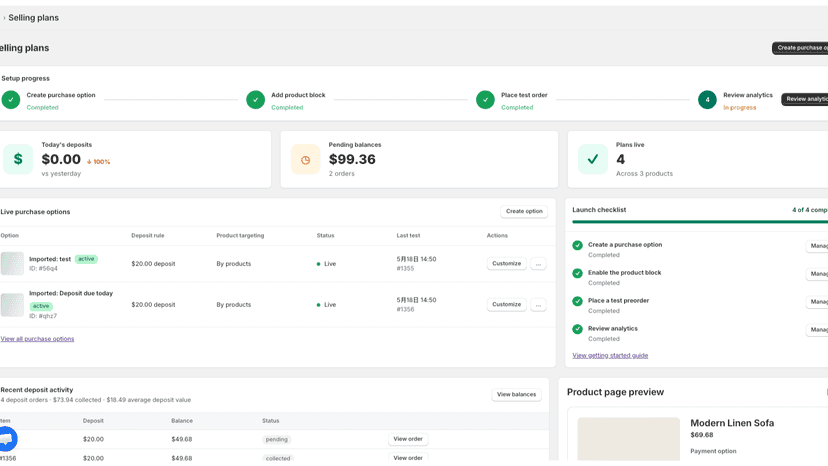Click the check icon beside Enable the product block

[x=577, y=273]
